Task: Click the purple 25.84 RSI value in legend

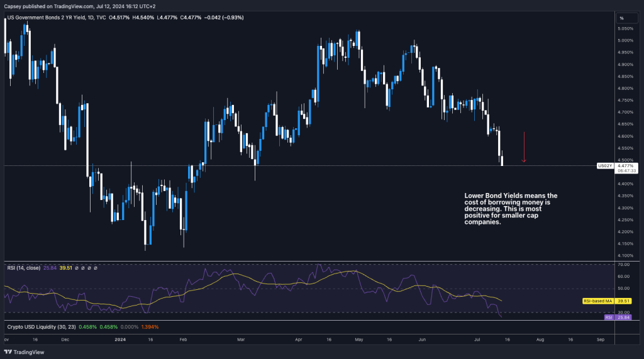Action: coord(49,268)
